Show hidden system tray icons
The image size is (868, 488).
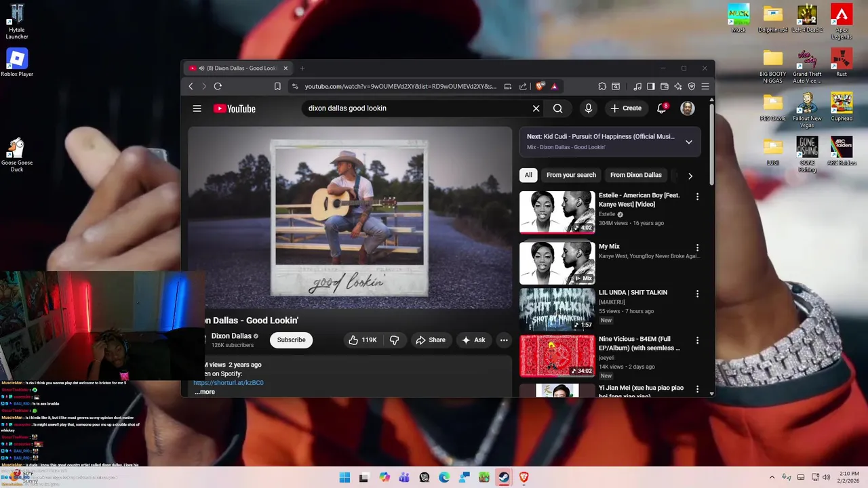[x=772, y=477]
